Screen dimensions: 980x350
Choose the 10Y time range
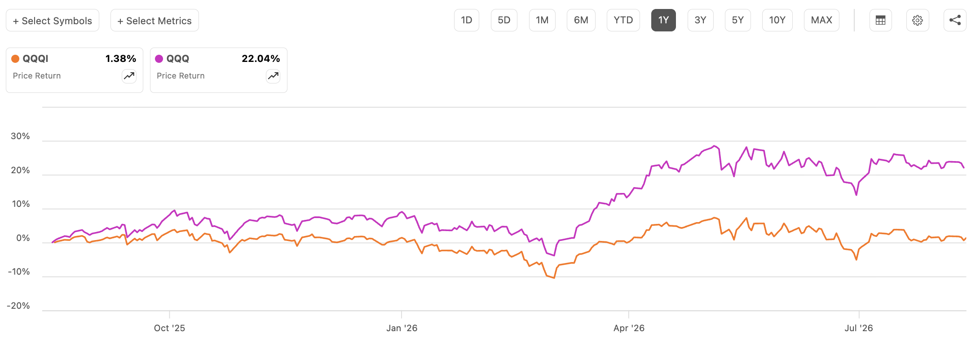coord(777,20)
